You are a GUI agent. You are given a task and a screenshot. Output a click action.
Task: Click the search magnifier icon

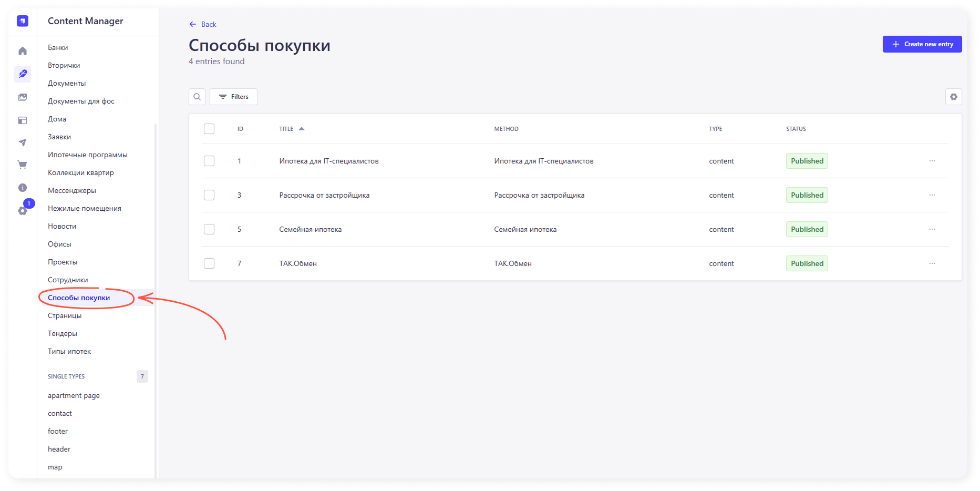pos(197,97)
